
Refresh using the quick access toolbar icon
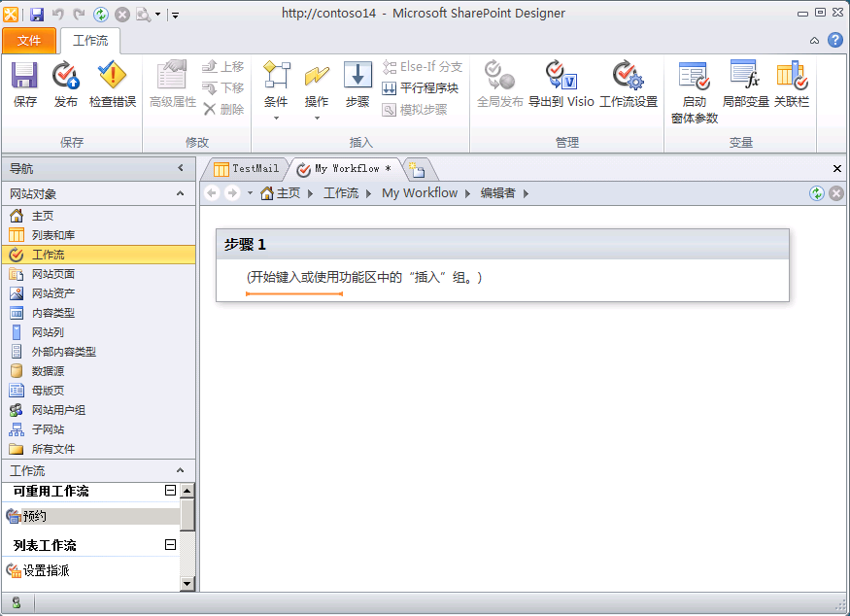click(x=101, y=15)
